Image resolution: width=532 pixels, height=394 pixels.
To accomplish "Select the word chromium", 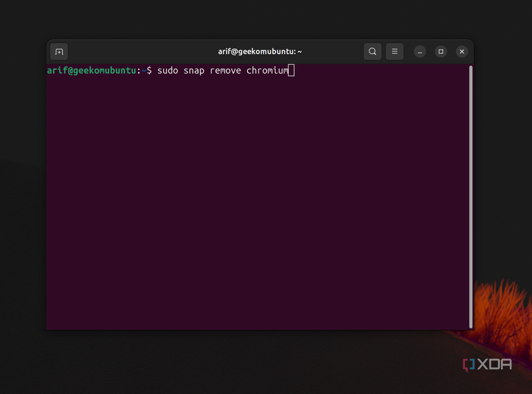I will (x=268, y=70).
